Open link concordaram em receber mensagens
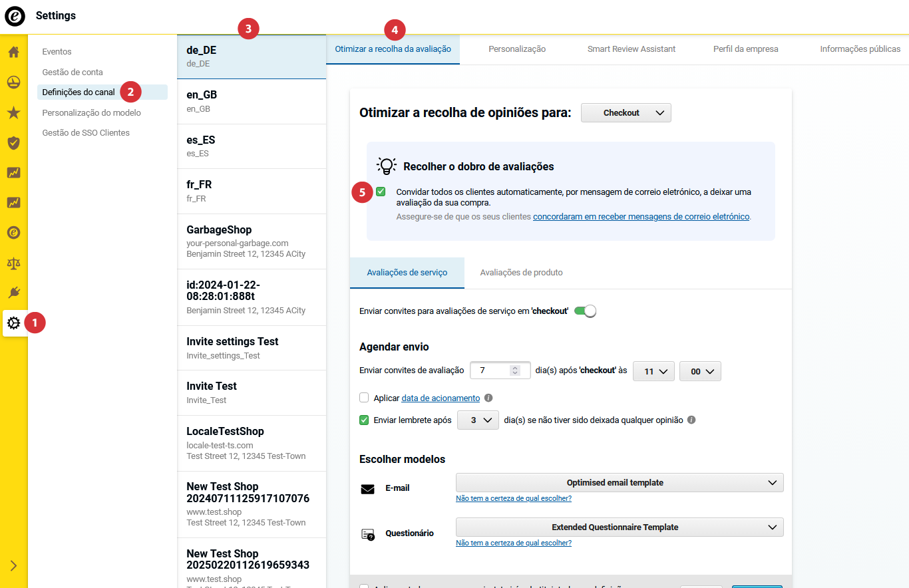 click(641, 217)
